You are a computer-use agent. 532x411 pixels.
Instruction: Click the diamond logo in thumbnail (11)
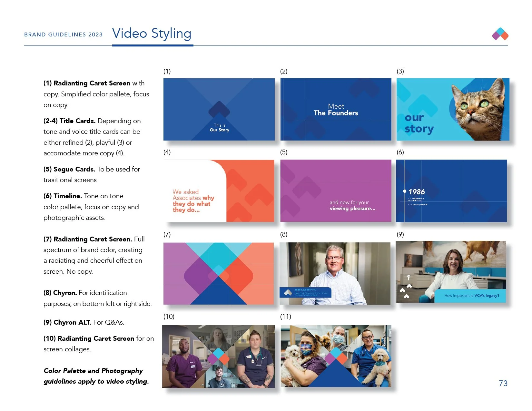336,356
